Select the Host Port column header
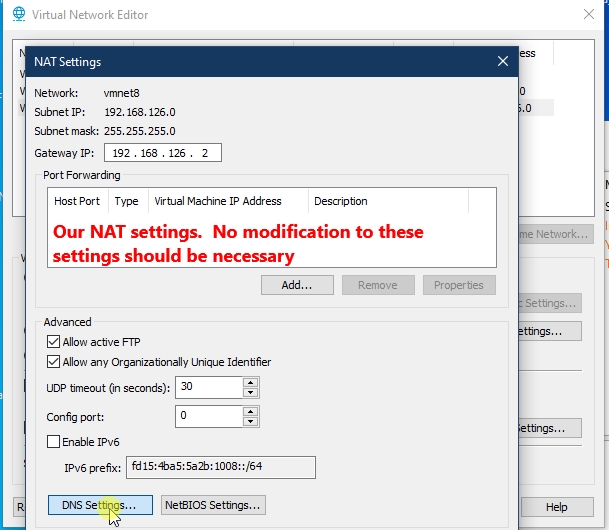609x530 pixels. (x=77, y=201)
